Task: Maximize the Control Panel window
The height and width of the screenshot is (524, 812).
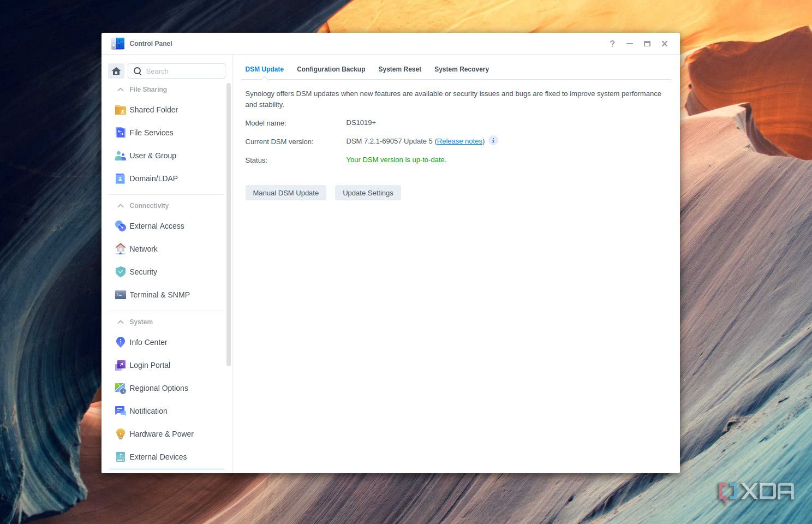Action: (x=647, y=44)
